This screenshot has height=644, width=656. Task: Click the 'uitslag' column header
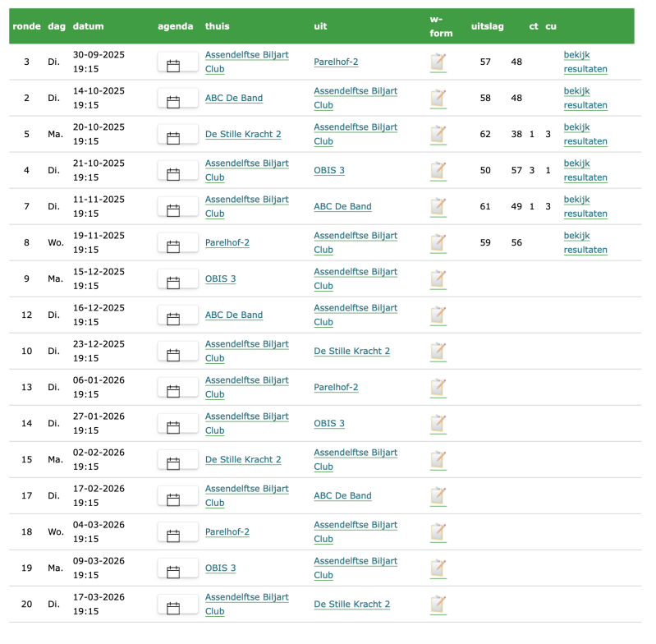click(x=488, y=26)
